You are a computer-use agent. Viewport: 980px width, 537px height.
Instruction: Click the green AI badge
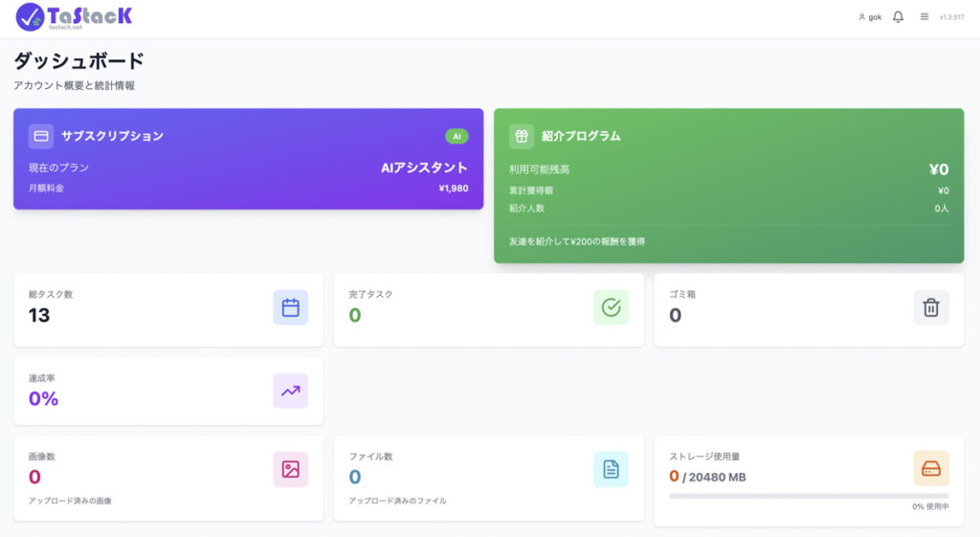coord(457,136)
